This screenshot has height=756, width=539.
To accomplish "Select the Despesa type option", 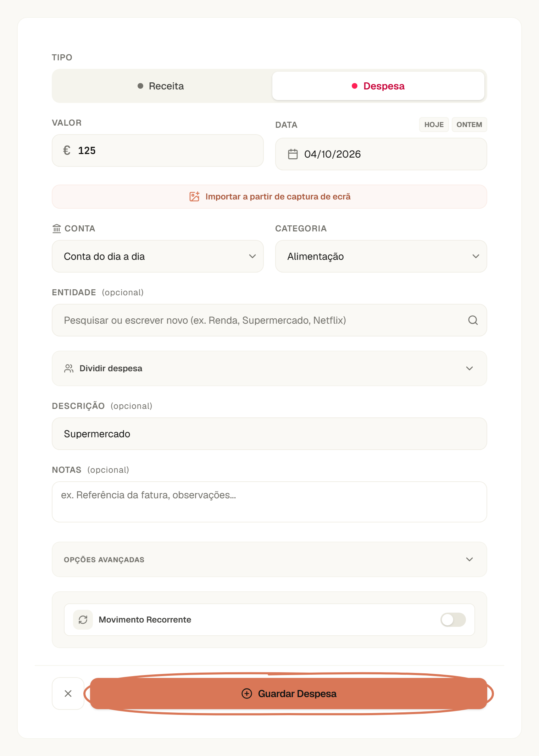I will pyautogui.click(x=378, y=86).
